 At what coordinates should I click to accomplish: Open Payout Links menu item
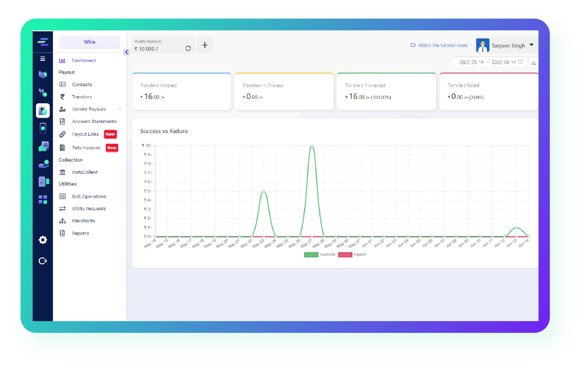(x=85, y=134)
